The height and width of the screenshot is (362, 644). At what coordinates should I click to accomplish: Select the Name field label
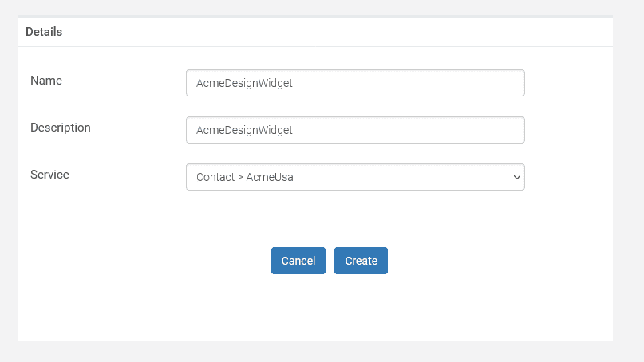pos(46,81)
